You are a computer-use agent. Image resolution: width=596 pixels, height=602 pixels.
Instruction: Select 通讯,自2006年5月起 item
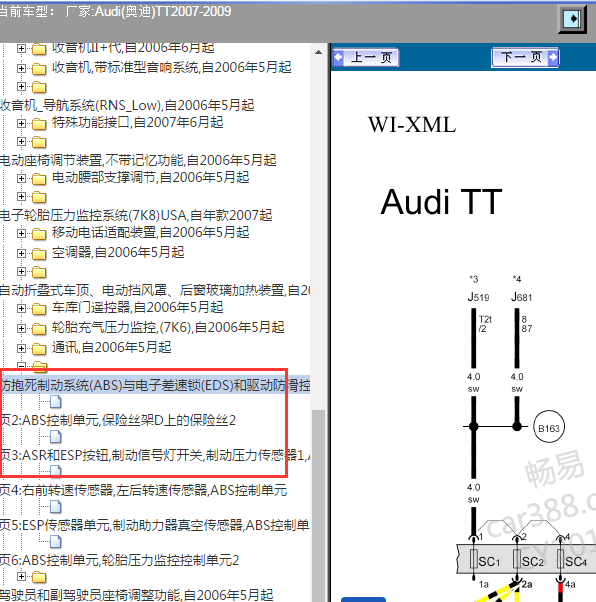[x=111, y=347]
